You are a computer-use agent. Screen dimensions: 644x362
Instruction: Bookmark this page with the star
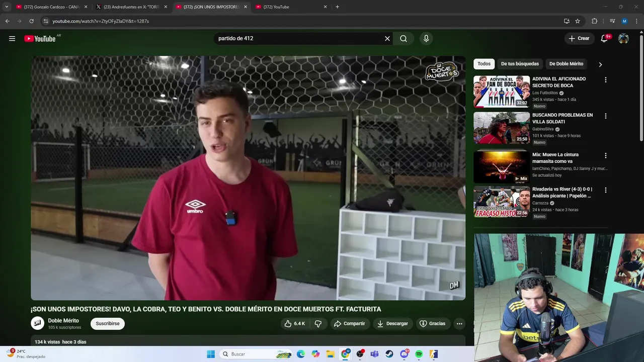[578, 21]
